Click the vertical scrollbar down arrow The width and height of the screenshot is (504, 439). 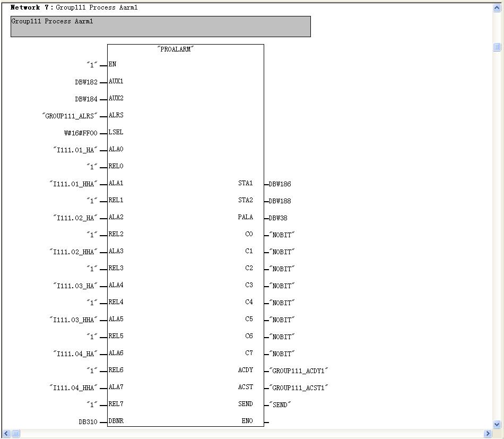[497, 425]
